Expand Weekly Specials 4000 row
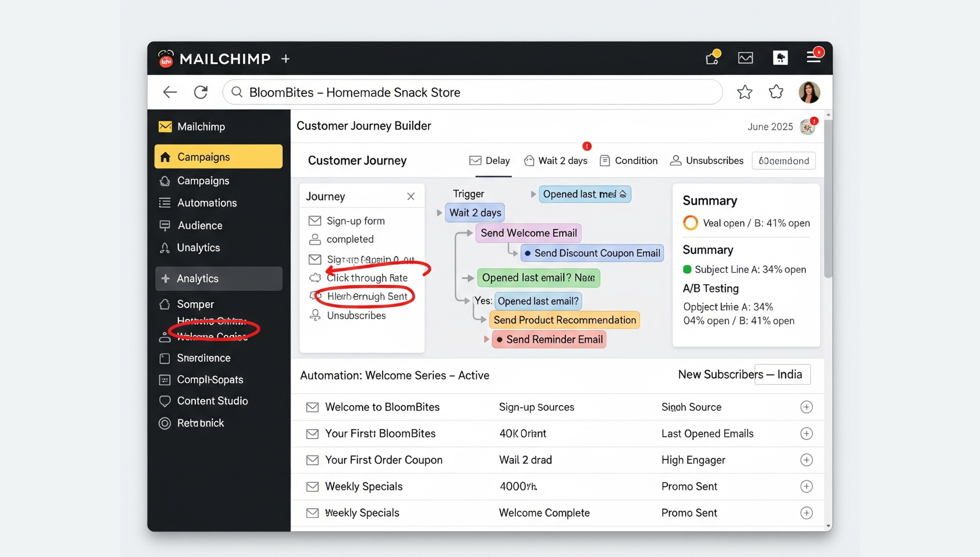980x557 pixels. (806, 487)
